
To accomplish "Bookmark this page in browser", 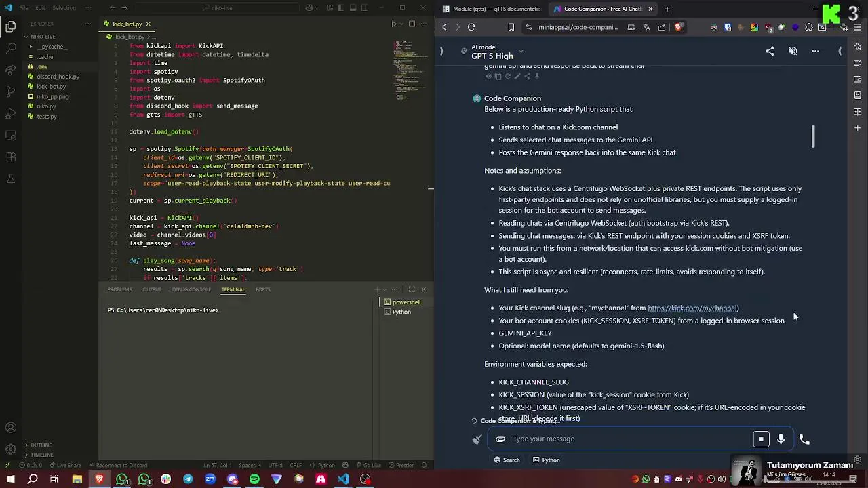I will point(511,27).
